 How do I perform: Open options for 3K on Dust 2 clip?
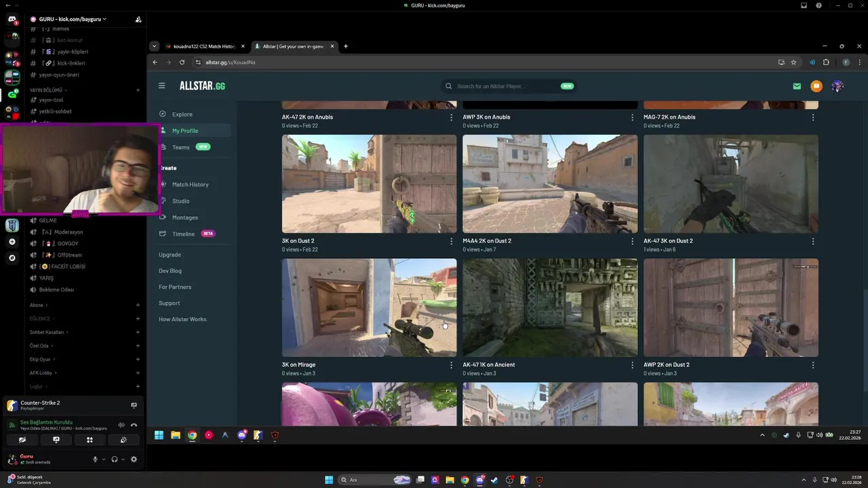tap(451, 241)
